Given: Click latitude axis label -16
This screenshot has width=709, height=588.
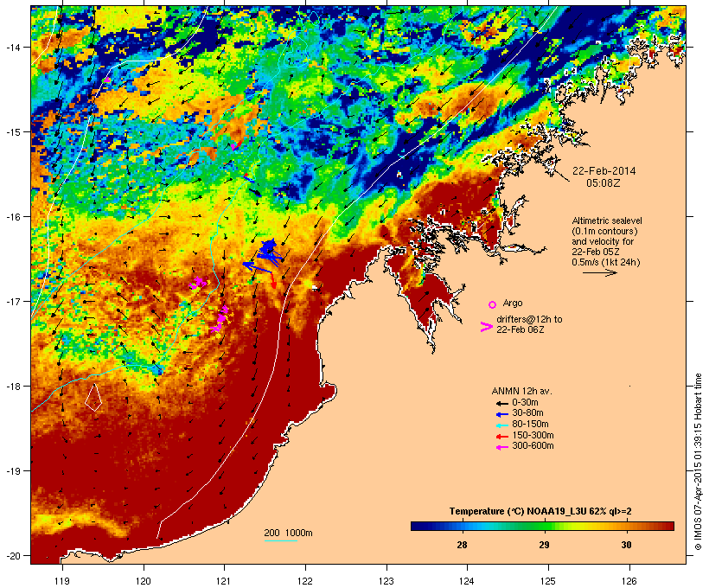Looking at the screenshot, I should 12,217.
